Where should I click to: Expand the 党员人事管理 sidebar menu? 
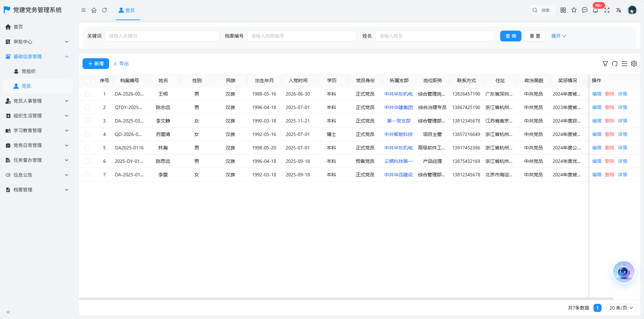click(x=37, y=101)
